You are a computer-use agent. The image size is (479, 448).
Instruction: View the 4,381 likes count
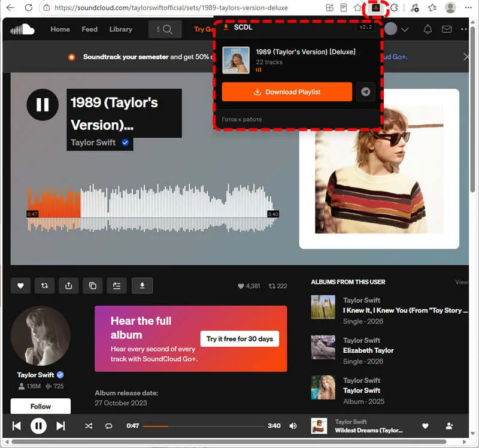click(249, 286)
